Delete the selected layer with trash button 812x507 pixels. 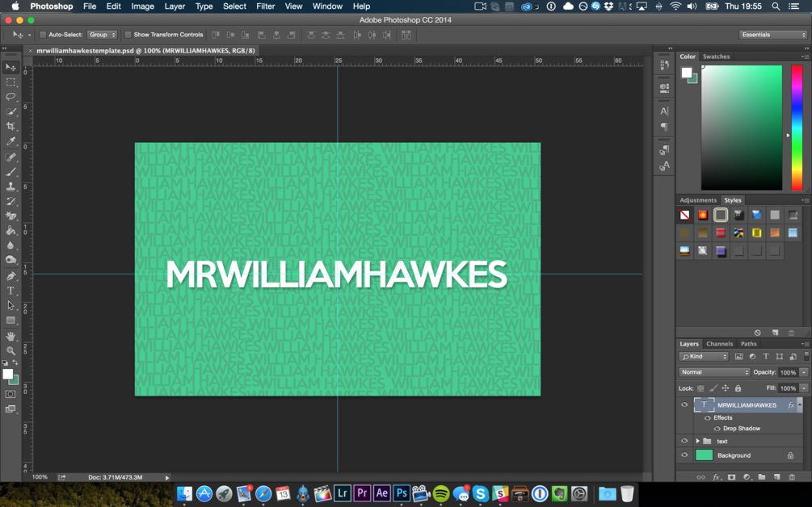(x=792, y=477)
